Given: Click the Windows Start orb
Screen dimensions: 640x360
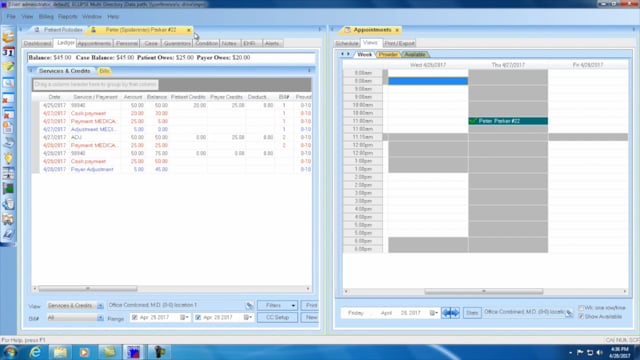Looking at the screenshot, I should coord(10,352).
